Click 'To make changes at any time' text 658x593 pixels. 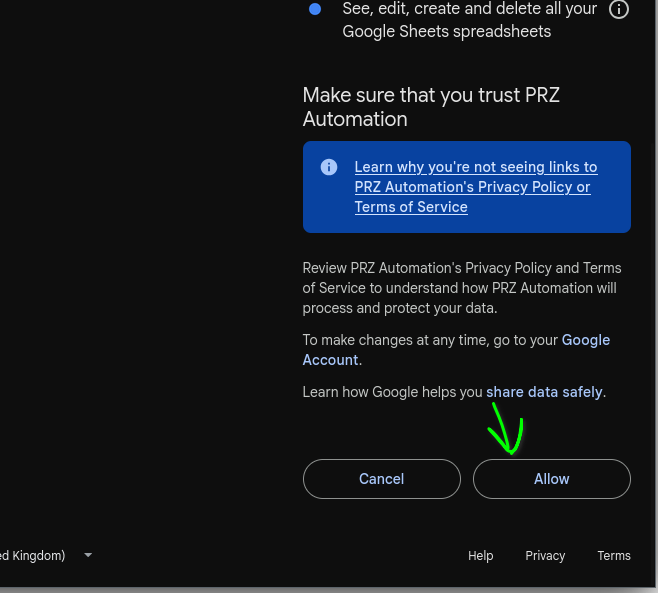430,340
